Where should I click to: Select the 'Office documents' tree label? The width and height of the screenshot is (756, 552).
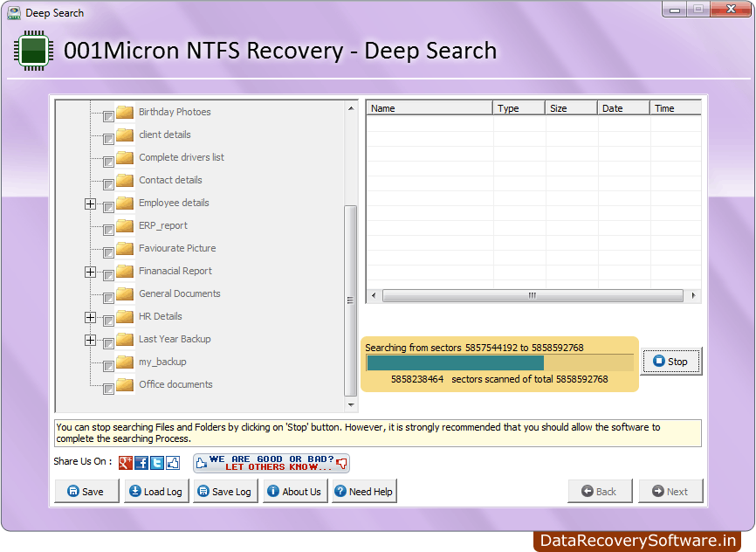pos(175,384)
